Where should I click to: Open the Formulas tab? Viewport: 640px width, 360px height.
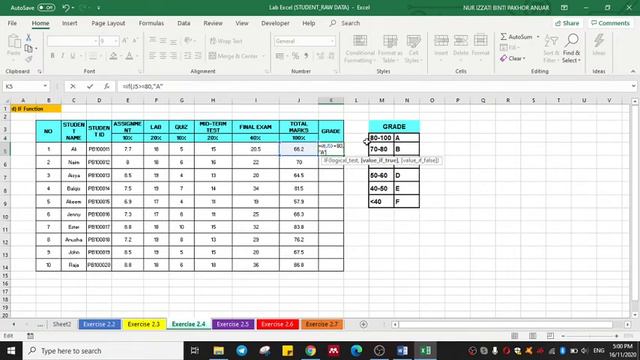click(x=151, y=23)
